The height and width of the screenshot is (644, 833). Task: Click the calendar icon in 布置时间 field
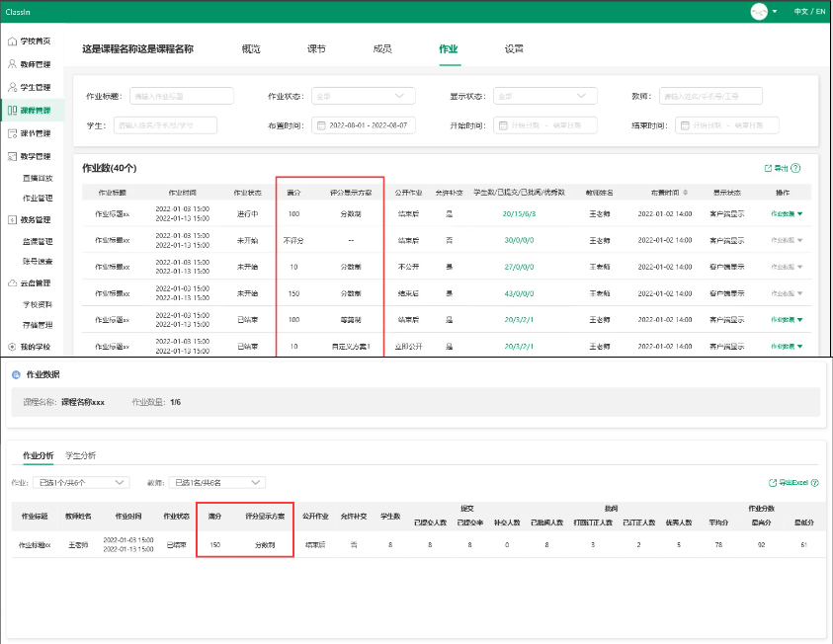point(321,125)
